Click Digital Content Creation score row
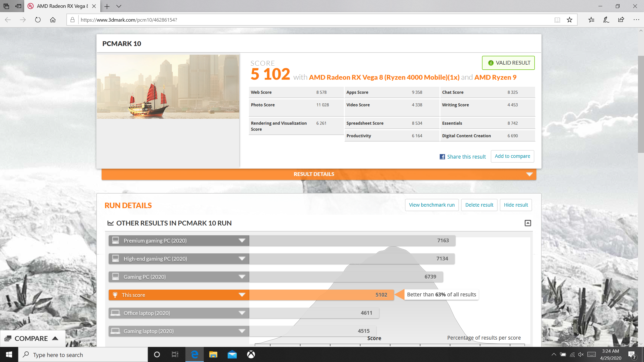This screenshot has width=644, height=362. (488, 136)
